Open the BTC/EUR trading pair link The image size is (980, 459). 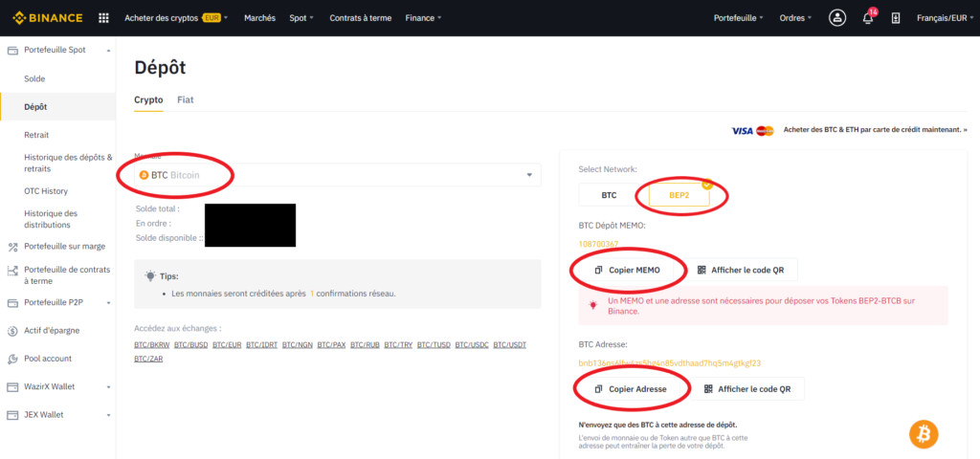227,344
